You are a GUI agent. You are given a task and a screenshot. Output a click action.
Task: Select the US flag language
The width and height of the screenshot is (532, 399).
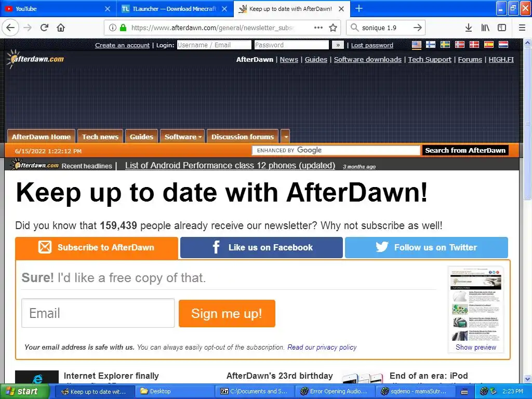416,45
